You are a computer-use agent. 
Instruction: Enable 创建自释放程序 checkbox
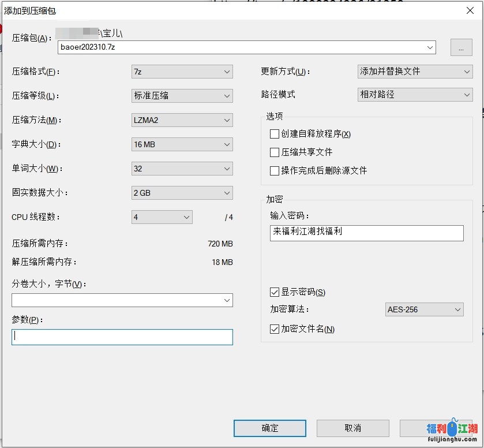coord(275,134)
